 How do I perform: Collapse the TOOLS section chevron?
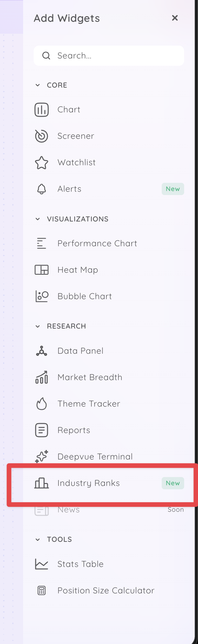tap(38, 540)
